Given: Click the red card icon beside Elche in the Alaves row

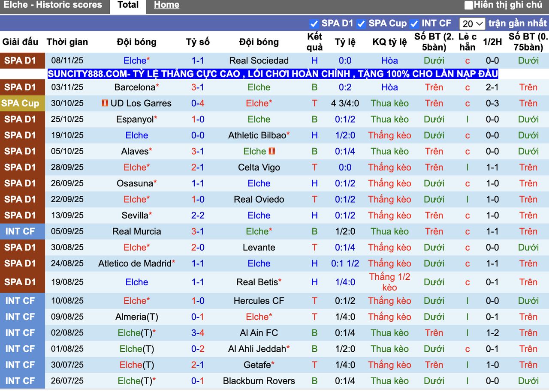Looking at the screenshot, I should 271,151.
